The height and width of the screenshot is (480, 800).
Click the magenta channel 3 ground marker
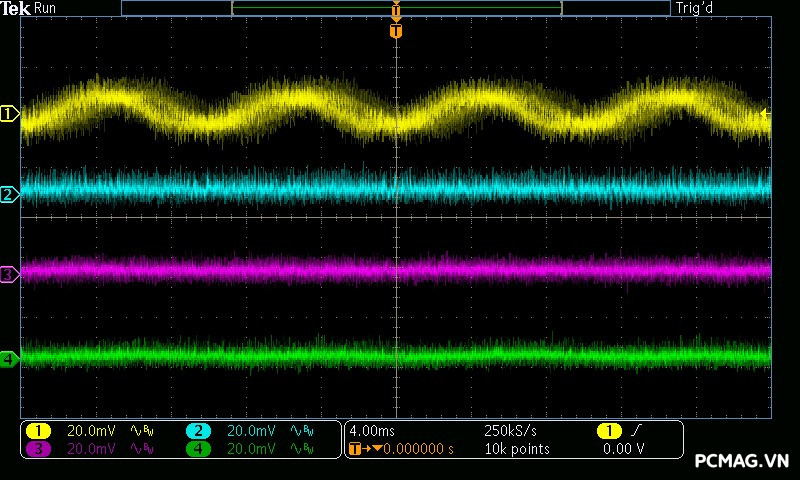[9, 273]
